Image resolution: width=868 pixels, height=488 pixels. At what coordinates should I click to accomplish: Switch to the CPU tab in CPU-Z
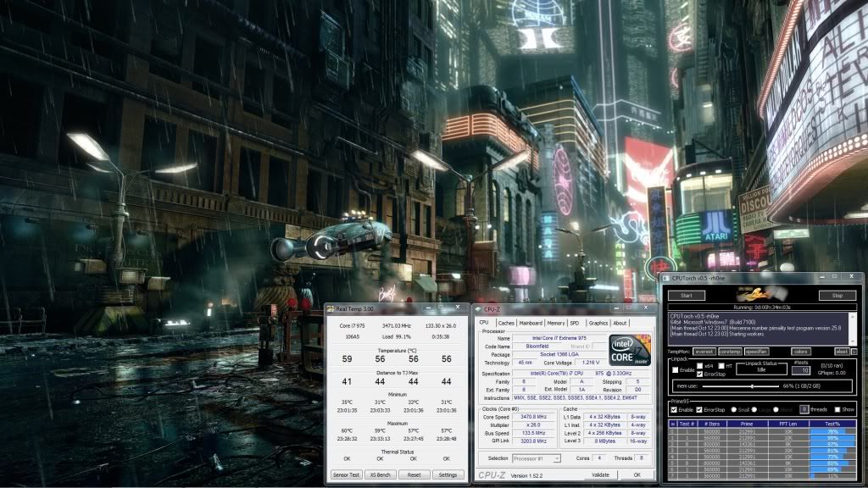coord(484,323)
